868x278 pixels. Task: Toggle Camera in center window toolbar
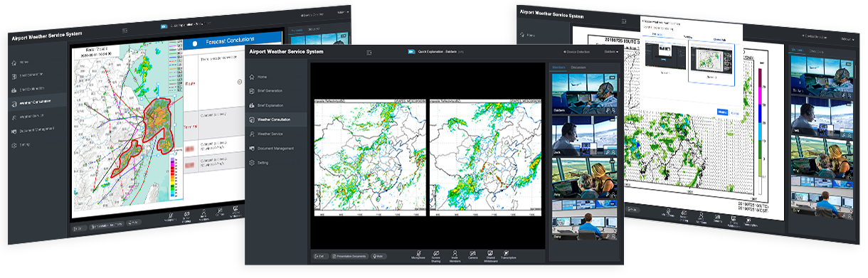point(472,254)
